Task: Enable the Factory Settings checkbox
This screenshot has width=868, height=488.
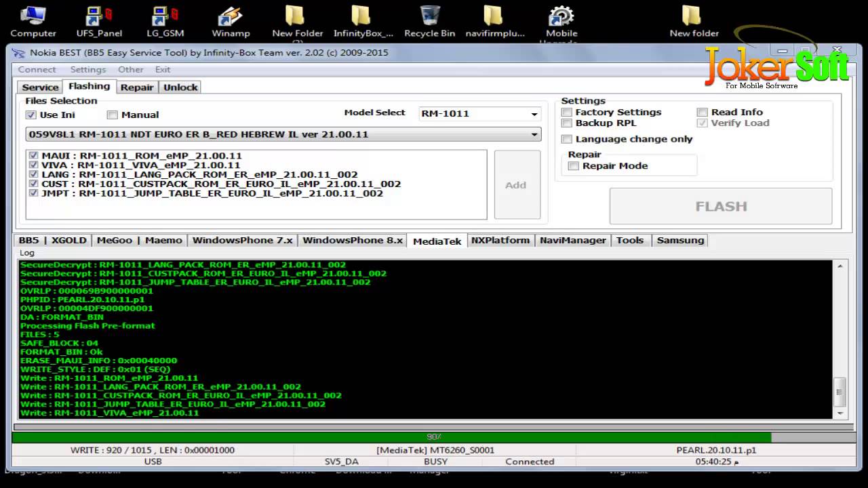Action: [x=567, y=113]
